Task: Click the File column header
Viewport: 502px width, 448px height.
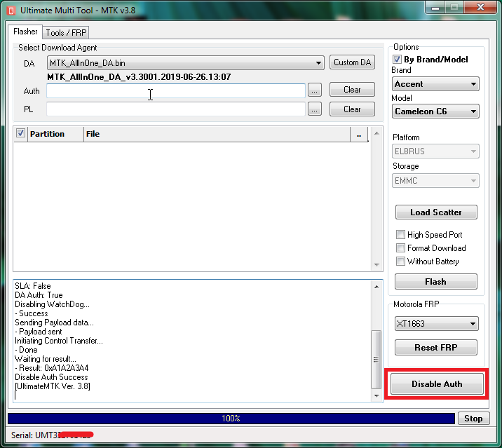Action: [x=217, y=134]
